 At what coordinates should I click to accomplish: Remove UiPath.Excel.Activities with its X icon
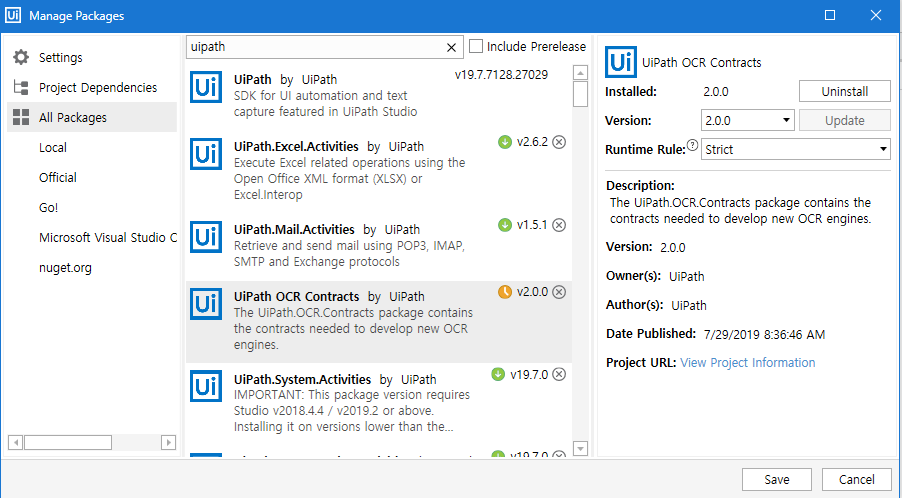(x=559, y=142)
